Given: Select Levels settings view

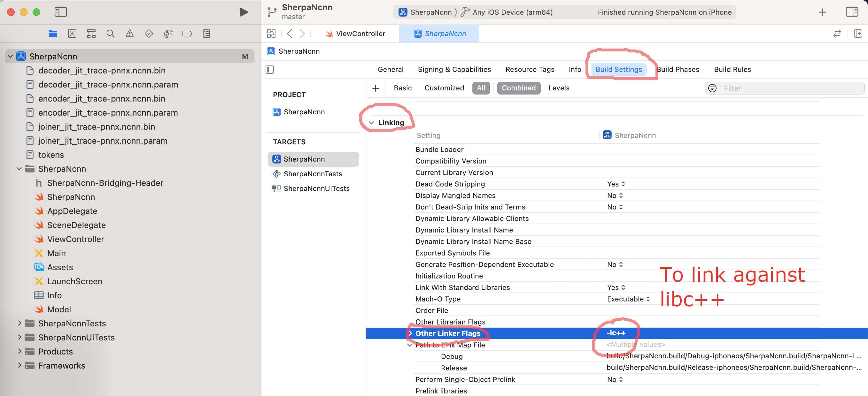Looking at the screenshot, I should [x=559, y=88].
